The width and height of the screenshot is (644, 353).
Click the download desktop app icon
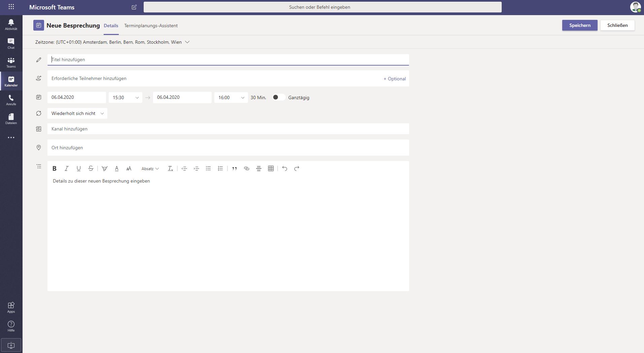pyautogui.click(x=11, y=345)
